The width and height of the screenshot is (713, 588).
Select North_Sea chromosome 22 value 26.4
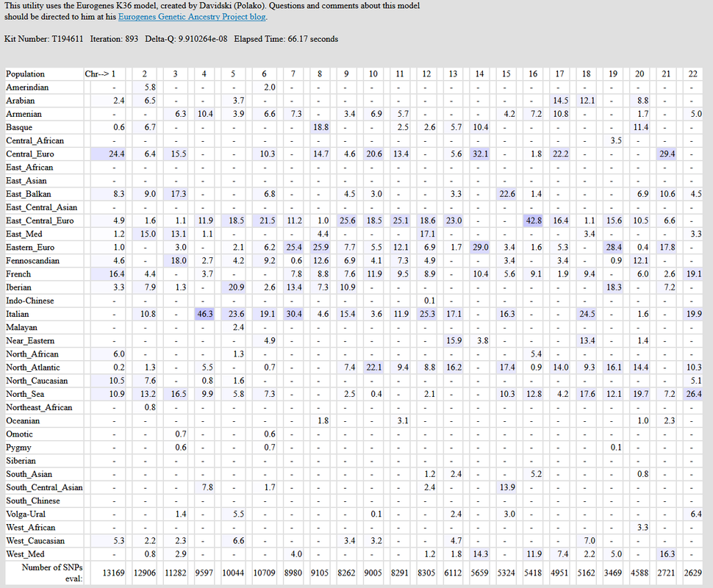(694, 394)
